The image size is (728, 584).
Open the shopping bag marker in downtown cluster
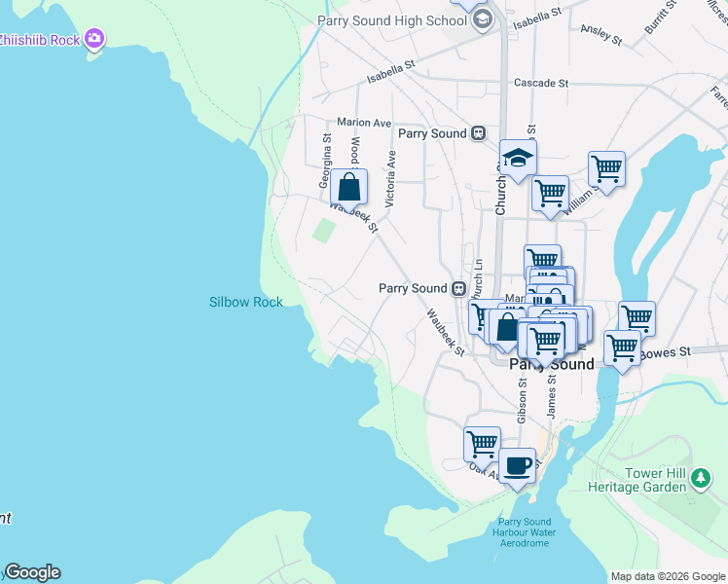507,329
